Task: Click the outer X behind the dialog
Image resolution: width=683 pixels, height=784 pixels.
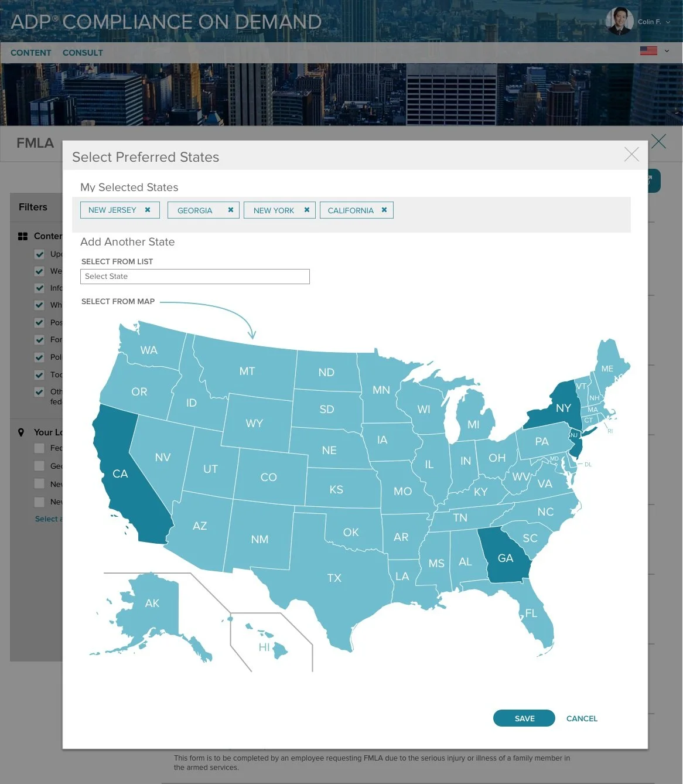Action: pos(658,141)
